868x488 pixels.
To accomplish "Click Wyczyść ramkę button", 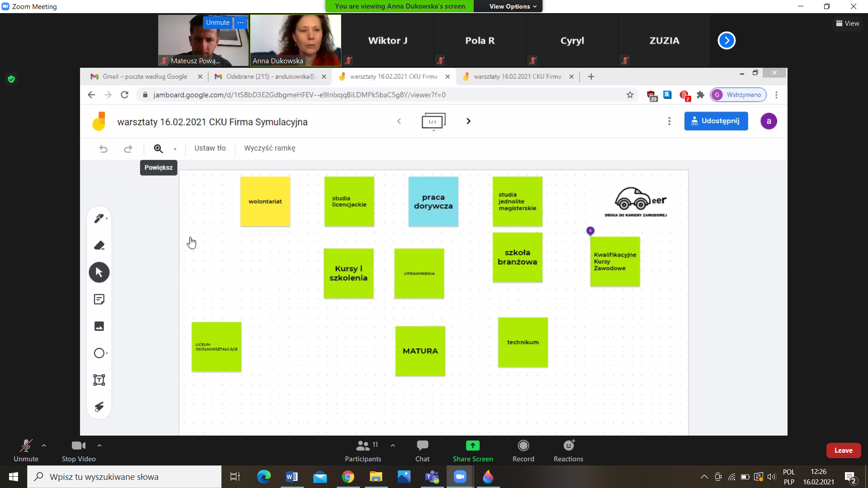I will pyautogui.click(x=269, y=148).
